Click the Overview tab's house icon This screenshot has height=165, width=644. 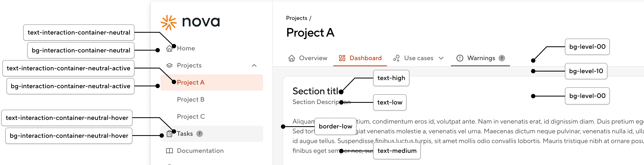pos(291,58)
